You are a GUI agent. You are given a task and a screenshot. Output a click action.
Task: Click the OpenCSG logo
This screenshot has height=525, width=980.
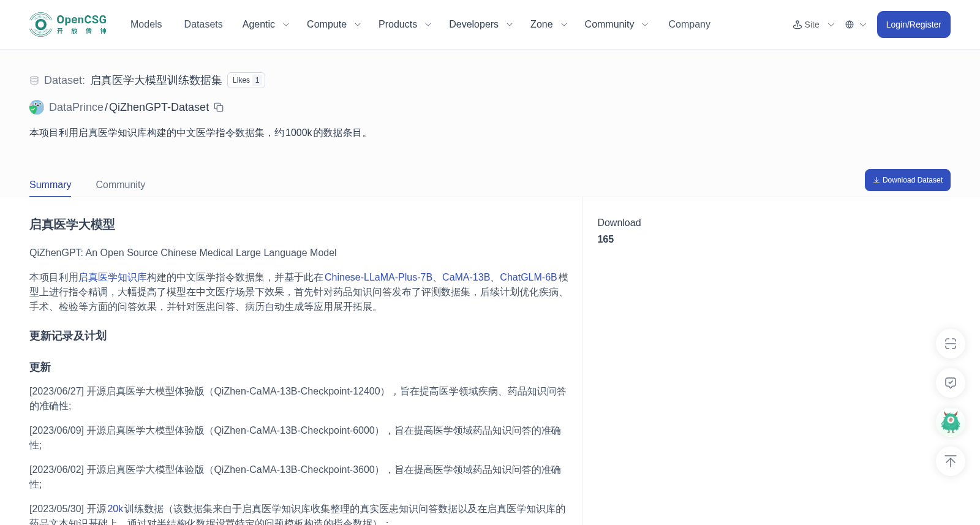coord(68,25)
